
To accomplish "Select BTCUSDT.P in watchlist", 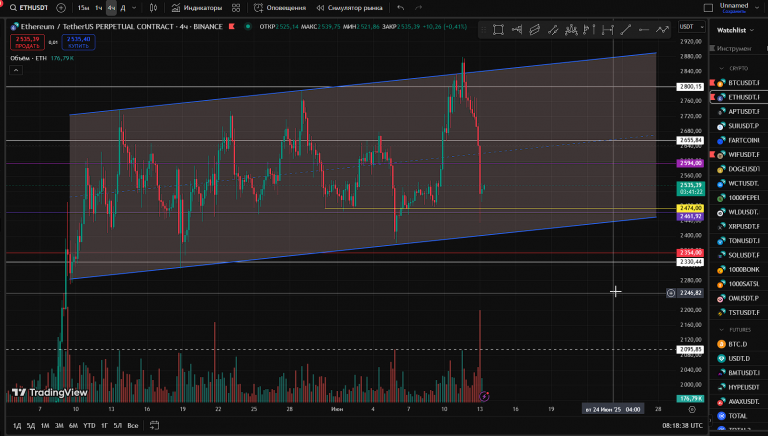I will pyautogui.click(x=739, y=83).
